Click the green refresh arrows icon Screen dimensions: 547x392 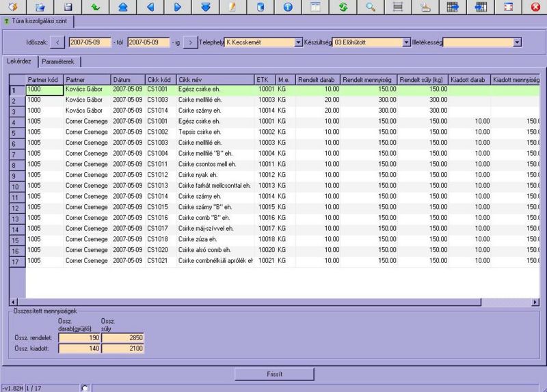343,7
